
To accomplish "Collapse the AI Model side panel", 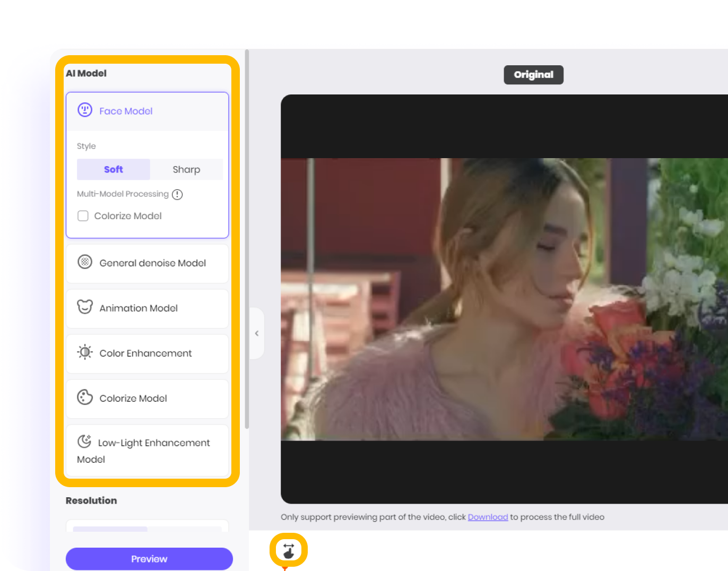I will [x=257, y=333].
